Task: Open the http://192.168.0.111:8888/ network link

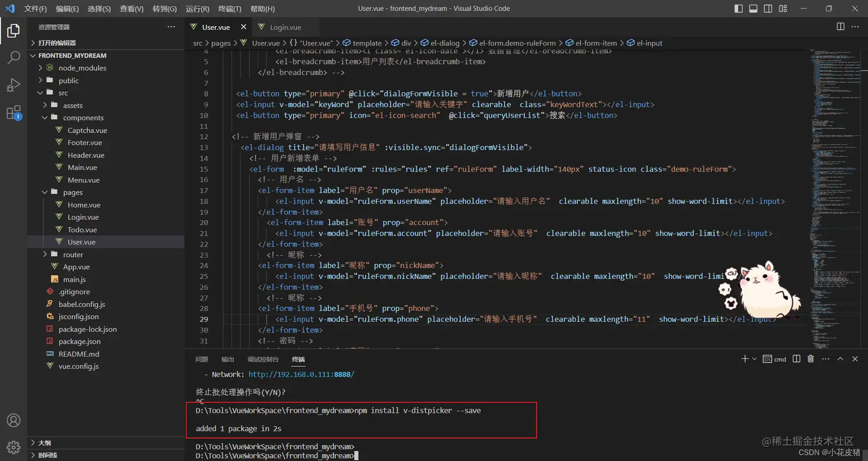Action: [301, 374]
